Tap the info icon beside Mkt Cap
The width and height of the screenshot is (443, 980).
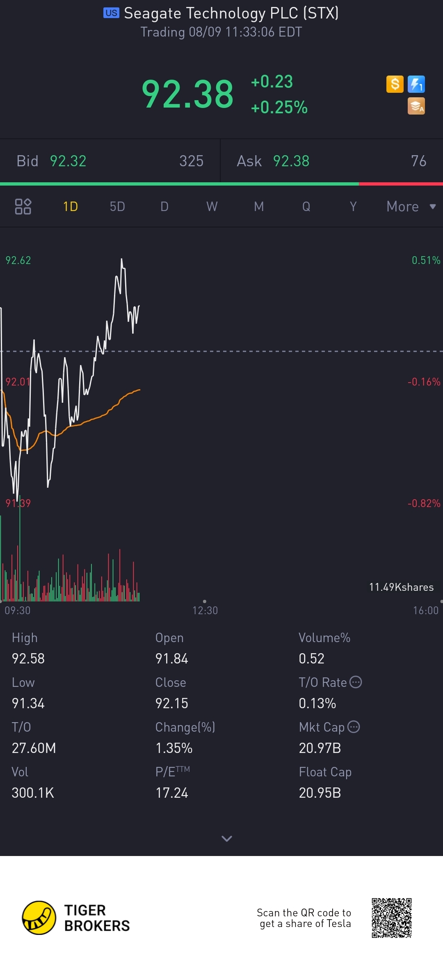click(354, 727)
